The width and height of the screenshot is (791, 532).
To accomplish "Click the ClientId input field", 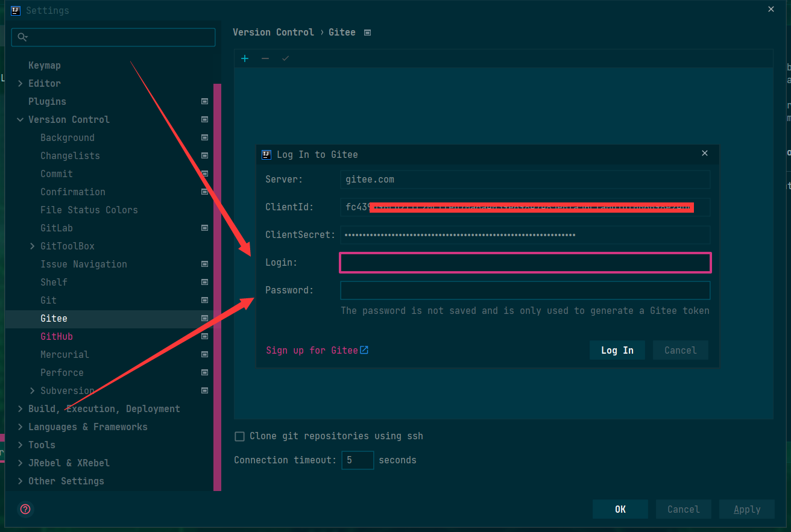I will coord(525,207).
